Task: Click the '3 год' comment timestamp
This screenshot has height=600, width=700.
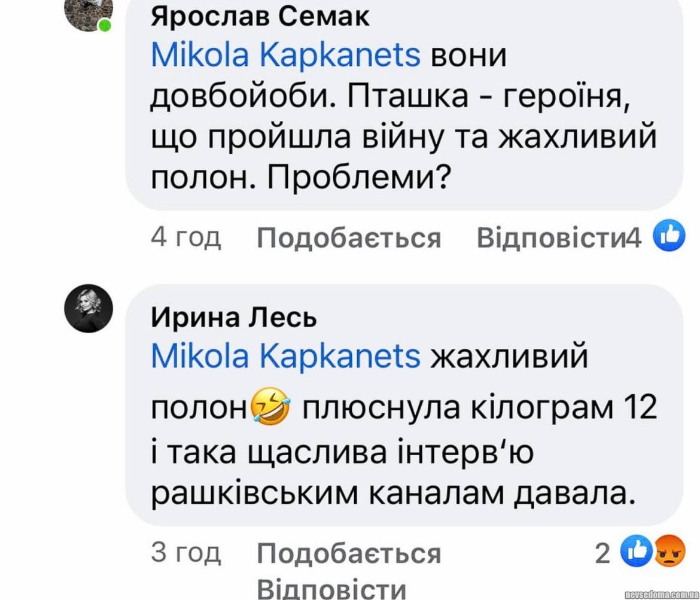Action: pos(186,553)
